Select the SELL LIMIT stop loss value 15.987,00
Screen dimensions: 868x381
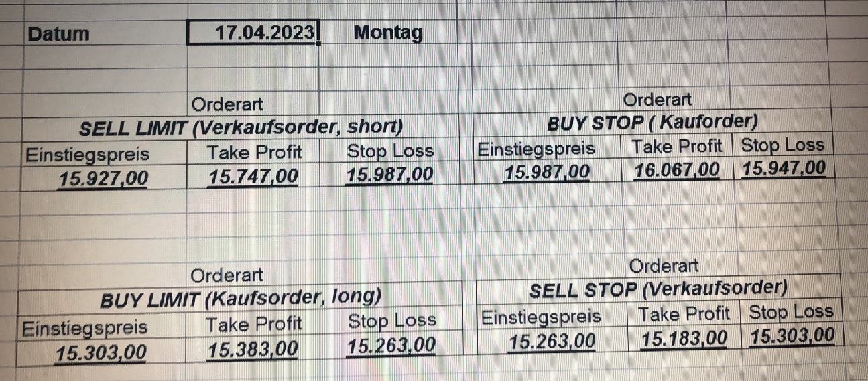tap(389, 175)
